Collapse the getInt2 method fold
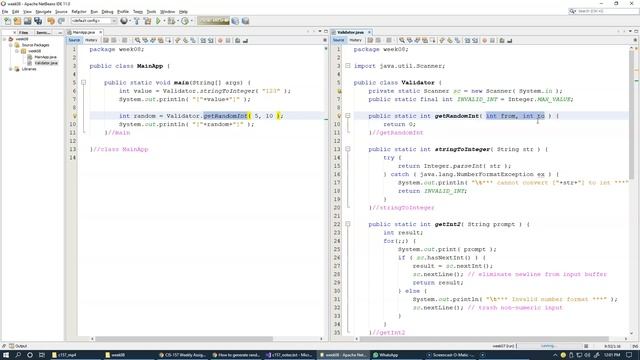 pos(348,224)
